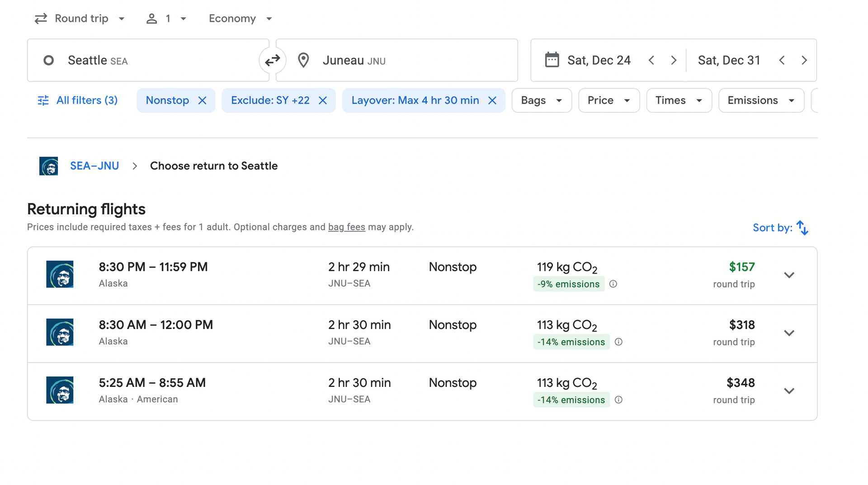
Task: Click the Alaska logo on the $157 flight
Action: tap(60, 274)
